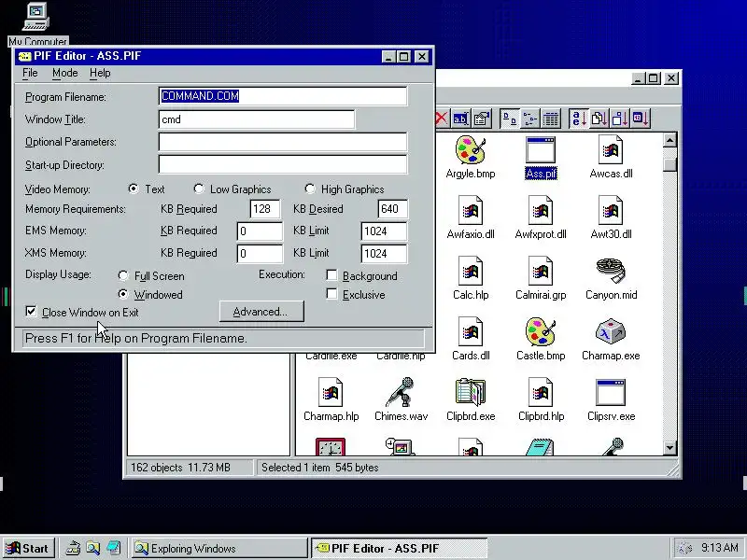
Task: Switch to Exploring Windows taskbar button
Action: coord(219,549)
